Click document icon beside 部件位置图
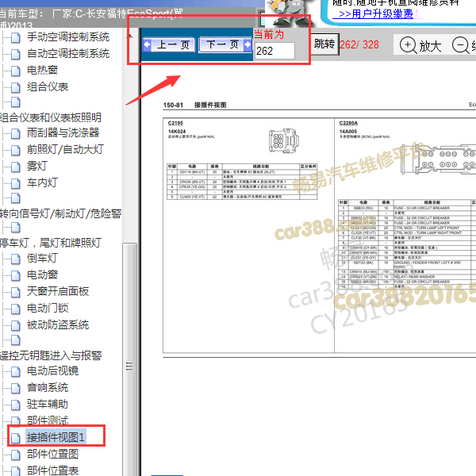Screen dimensions: 476x476 16,455
